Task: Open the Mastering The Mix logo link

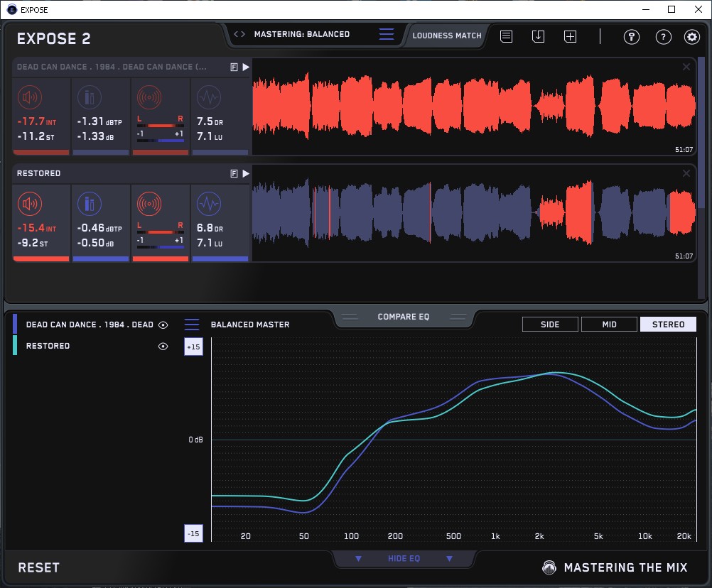Action: 615,567
